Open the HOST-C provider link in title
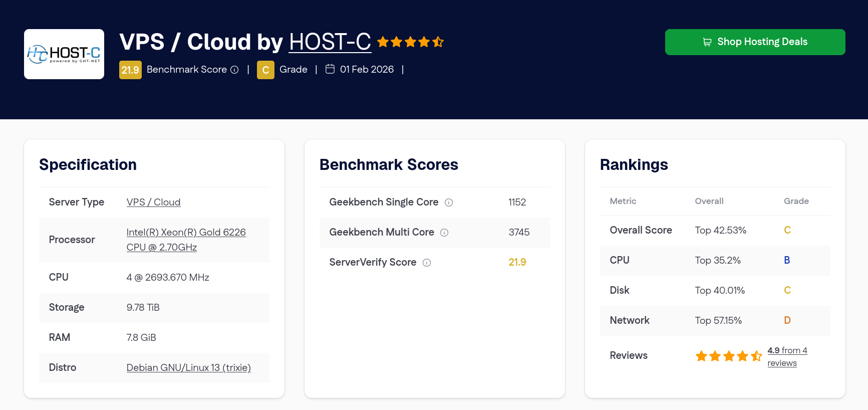This screenshot has width=868, height=410. tap(330, 42)
